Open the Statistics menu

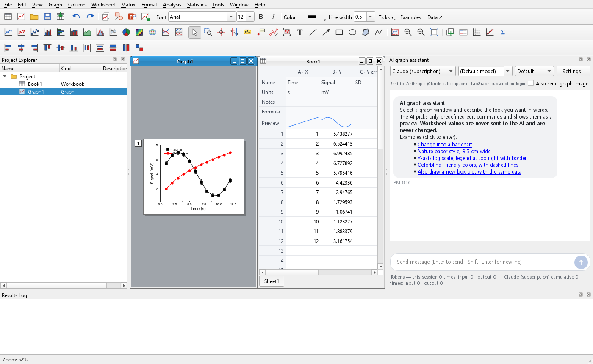coord(197,5)
